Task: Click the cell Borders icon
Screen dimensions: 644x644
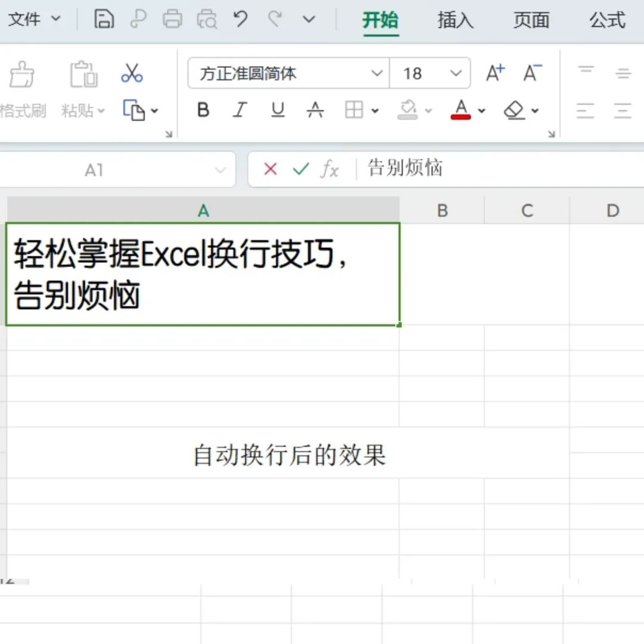Action: 354,110
